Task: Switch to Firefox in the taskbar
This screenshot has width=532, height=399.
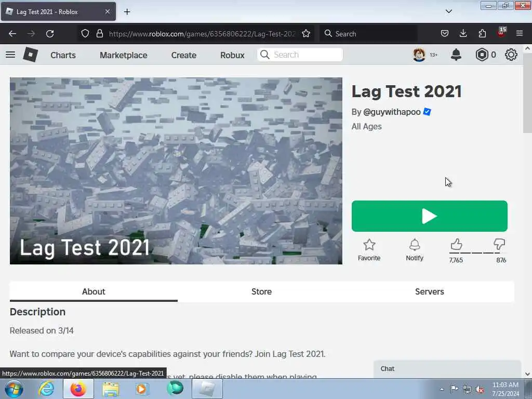Action: click(x=78, y=389)
